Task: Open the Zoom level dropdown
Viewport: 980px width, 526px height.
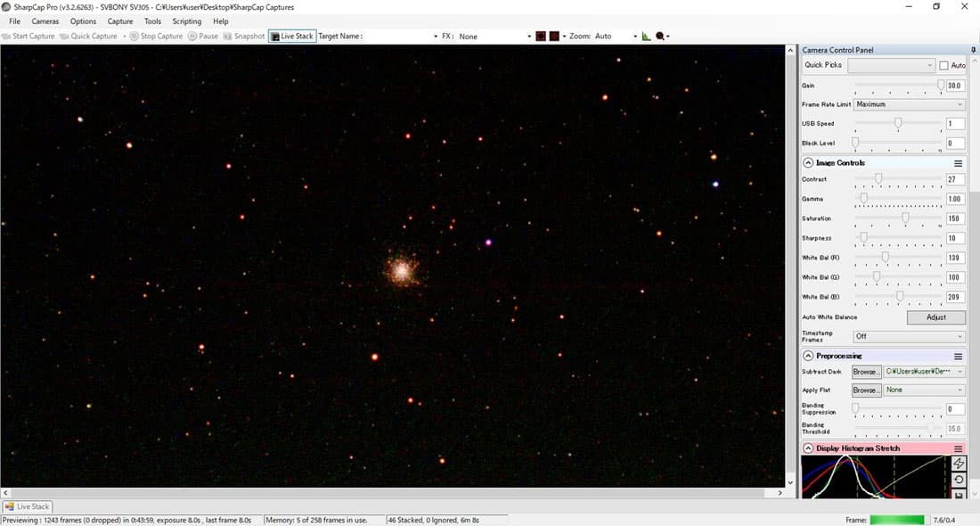Action: tap(635, 37)
